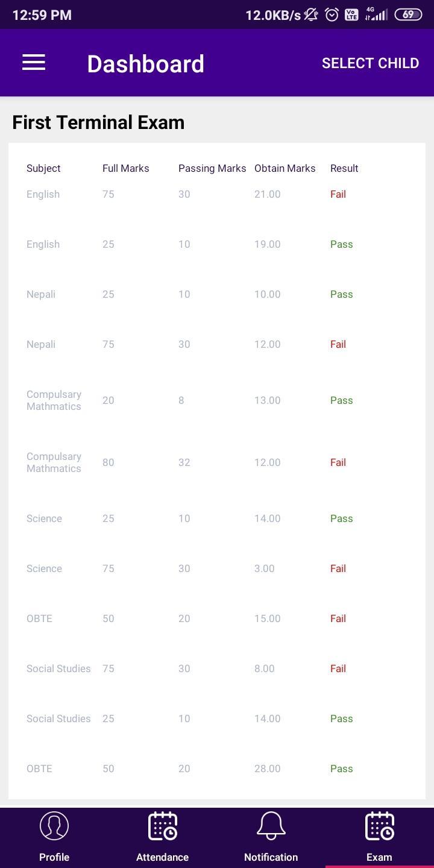Select the Science 3.00 marks row
Viewport: 434px width, 868px height.
tap(217, 568)
